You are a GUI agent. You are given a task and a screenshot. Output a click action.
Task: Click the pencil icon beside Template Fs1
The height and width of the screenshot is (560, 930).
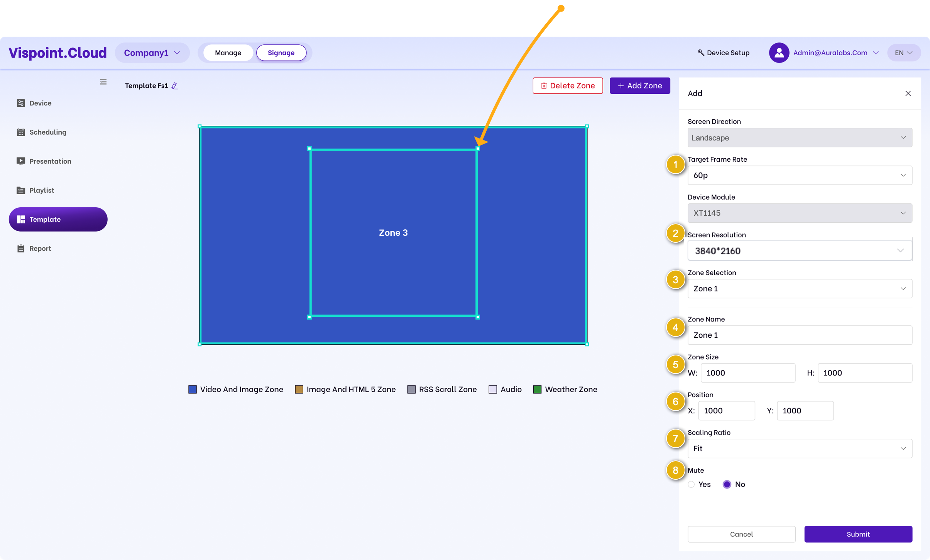point(174,86)
